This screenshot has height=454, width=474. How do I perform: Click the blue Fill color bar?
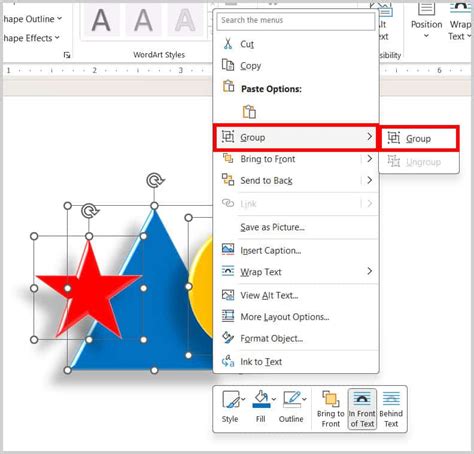click(x=261, y=406)
